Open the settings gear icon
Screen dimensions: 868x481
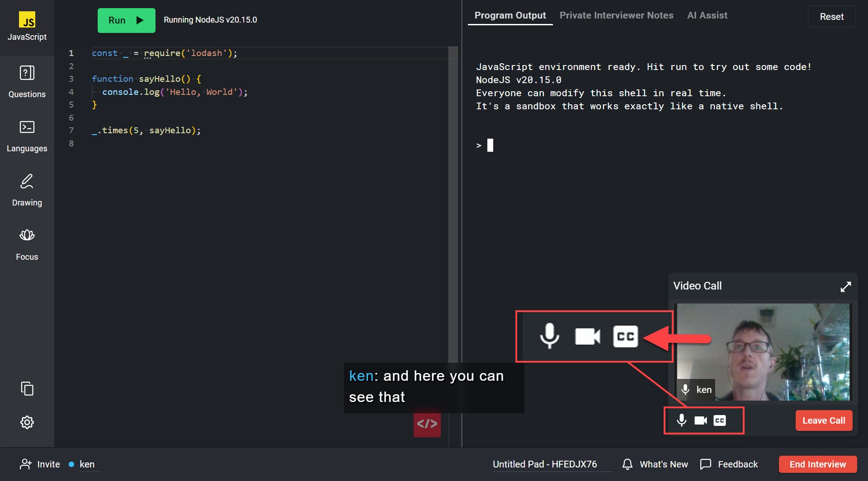(x=27, y=422)
